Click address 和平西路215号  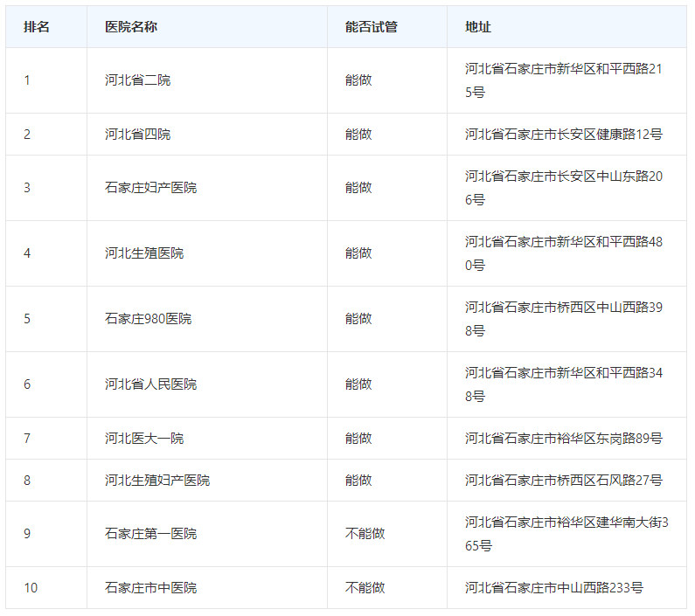pos(564,80)
